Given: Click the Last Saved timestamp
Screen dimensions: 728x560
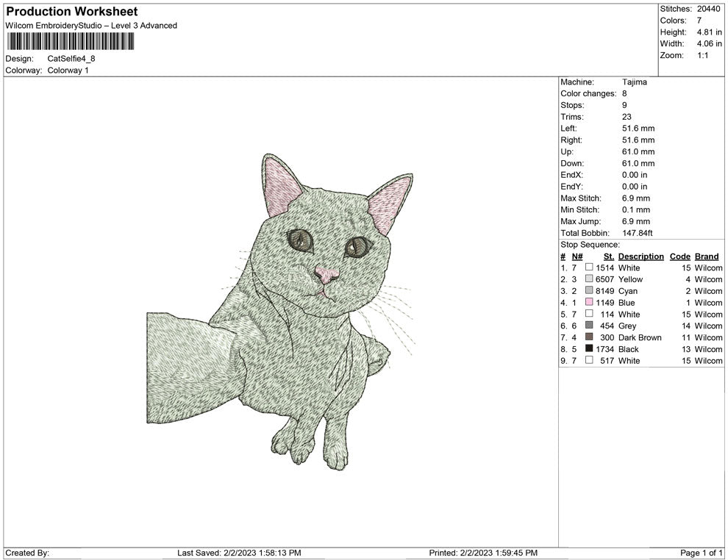Looking at the screenshot, I should (239, 553).
